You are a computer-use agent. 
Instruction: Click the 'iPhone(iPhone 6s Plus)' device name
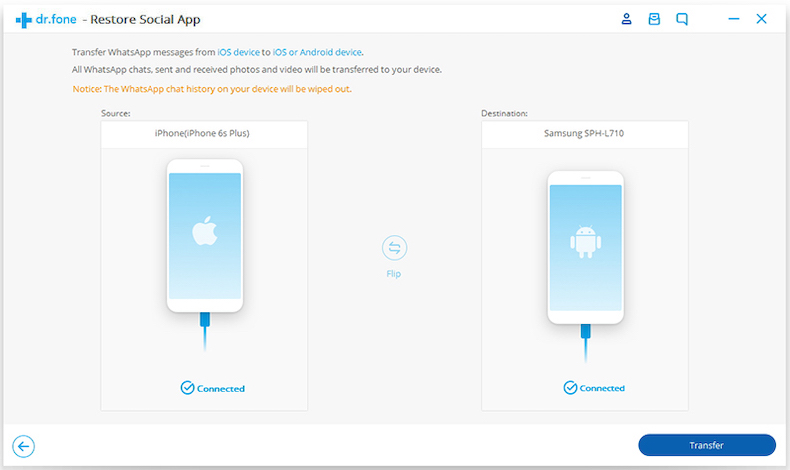click(x=202, y=133)
